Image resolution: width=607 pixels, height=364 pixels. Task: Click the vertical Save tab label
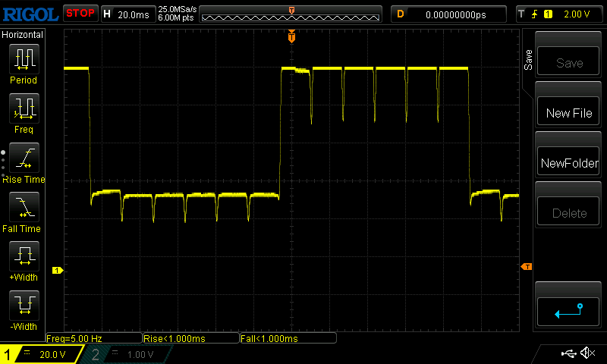tap(528, 60)
